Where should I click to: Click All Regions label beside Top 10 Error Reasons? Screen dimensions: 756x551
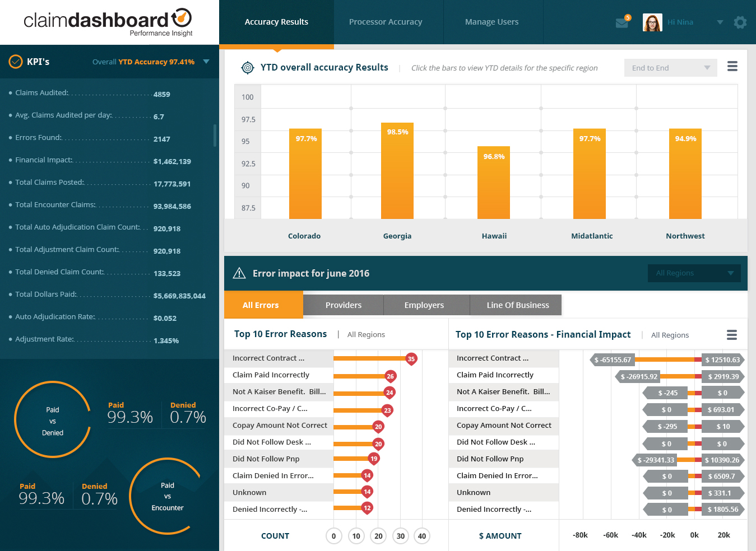[x=366, y=334]
